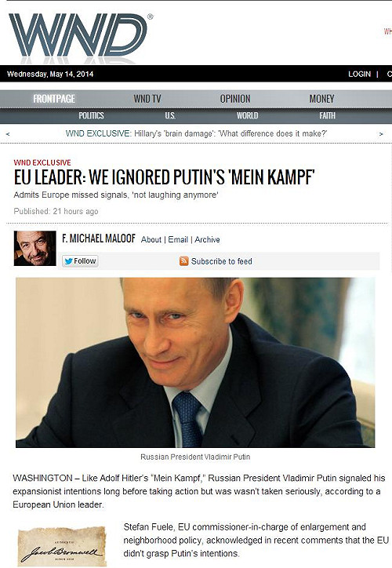Image resolution: width=392 pixels, height=568 pixels.
Task: Click the Twitter Follow button
Action: tap(80, 260)
